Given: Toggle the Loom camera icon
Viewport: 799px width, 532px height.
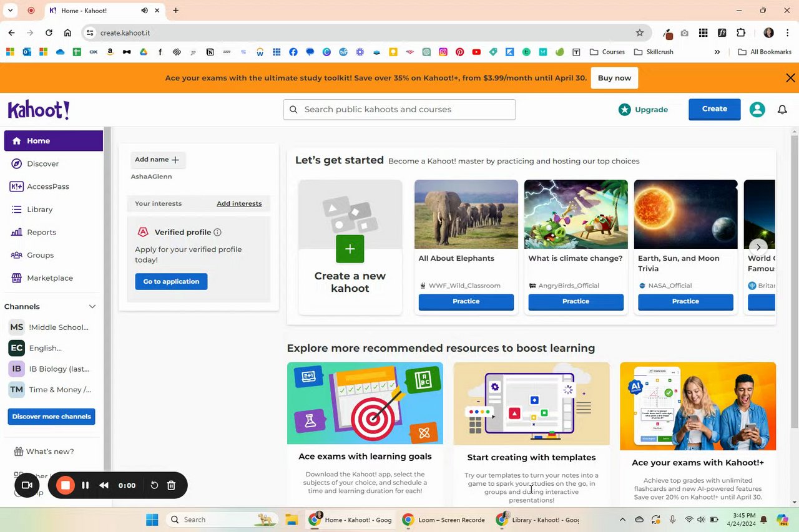Looking at the screenshot, I should [x=27, y=485].
